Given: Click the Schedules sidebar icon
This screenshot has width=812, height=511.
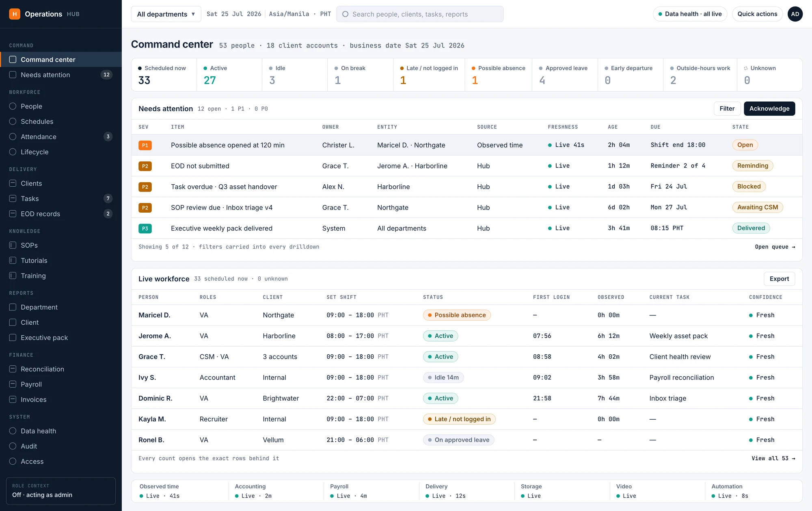Looking at the screenshot, I should (x=13, y=121).
